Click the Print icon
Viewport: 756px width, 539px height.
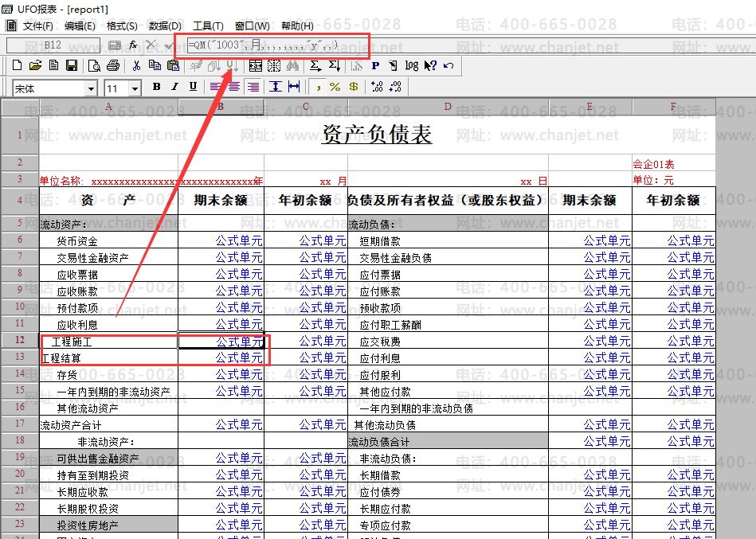click(x=112, y=65)
